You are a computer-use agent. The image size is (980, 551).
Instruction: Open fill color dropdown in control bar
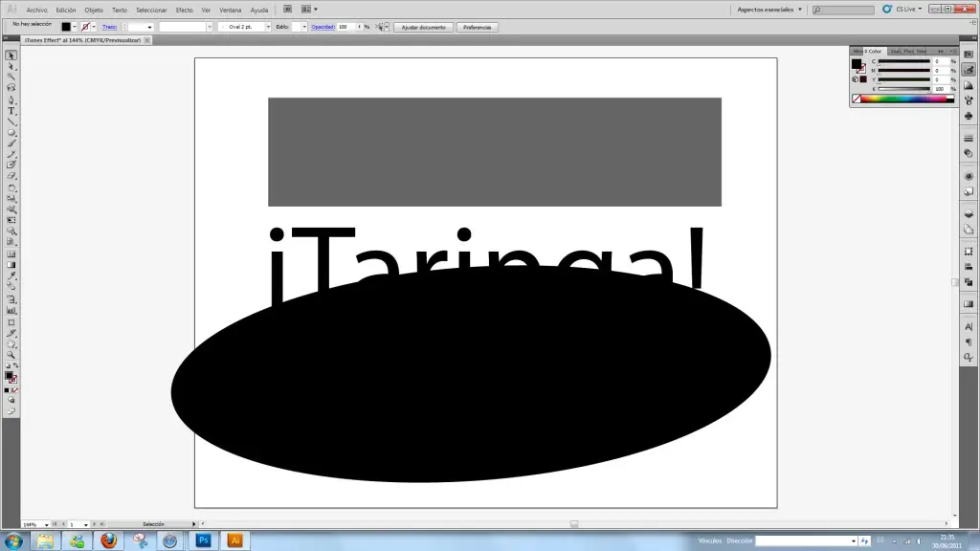pos(75,27)
